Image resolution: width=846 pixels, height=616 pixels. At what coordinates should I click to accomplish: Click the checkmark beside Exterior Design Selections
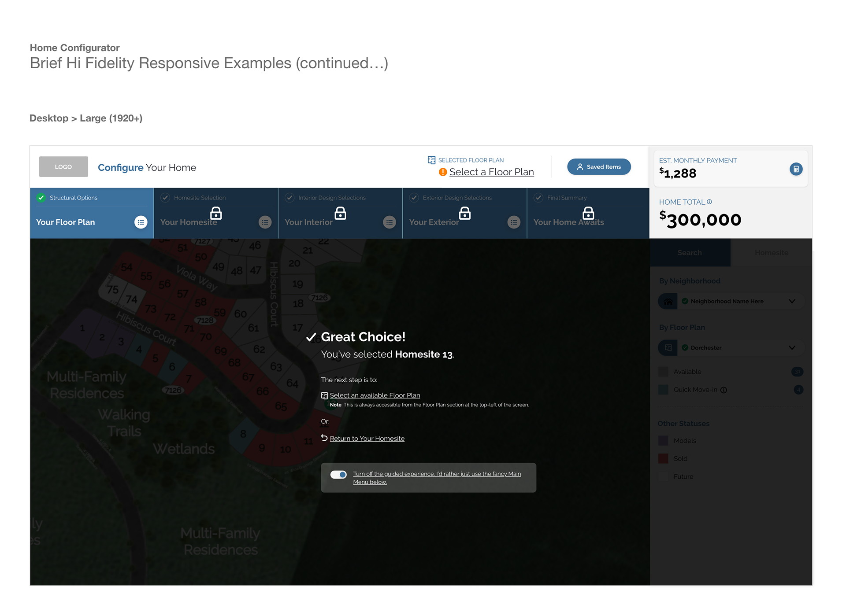click(x=414, y=198)
